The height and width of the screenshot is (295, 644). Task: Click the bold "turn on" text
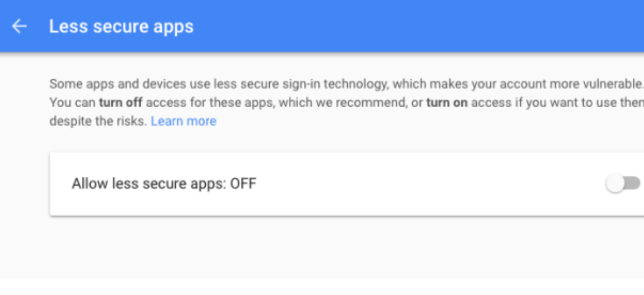coord(447,103)
